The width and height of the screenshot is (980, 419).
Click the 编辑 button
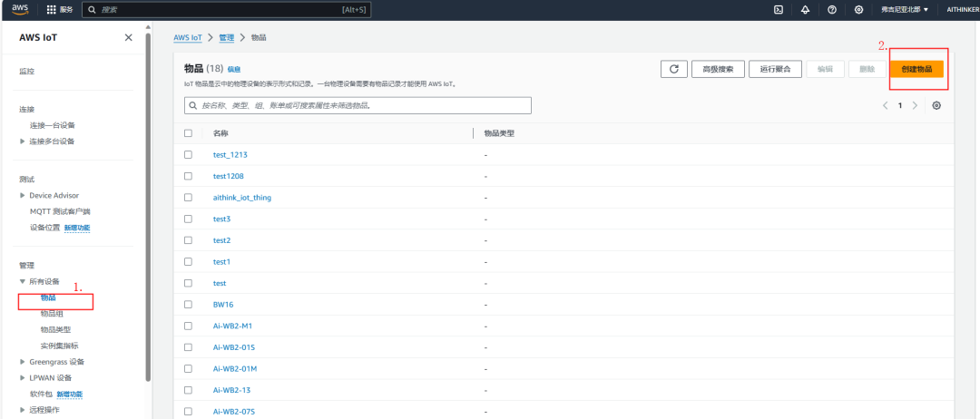[826, 69]
